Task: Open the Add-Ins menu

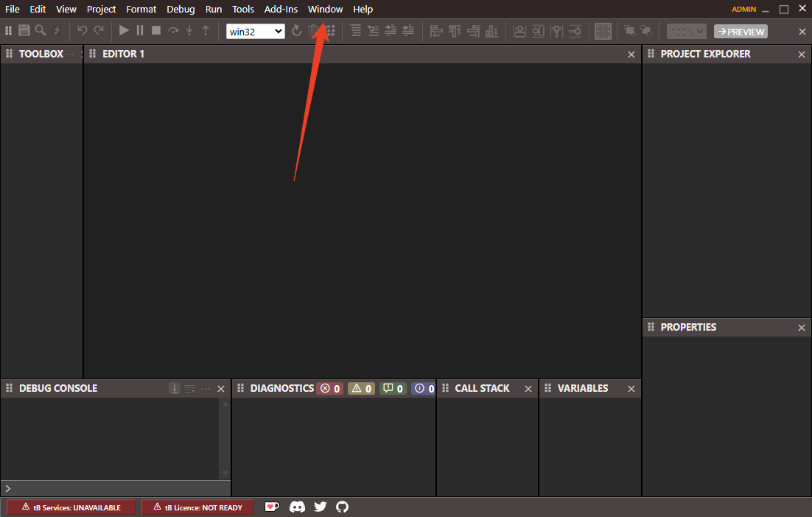Action: [281, 10]
